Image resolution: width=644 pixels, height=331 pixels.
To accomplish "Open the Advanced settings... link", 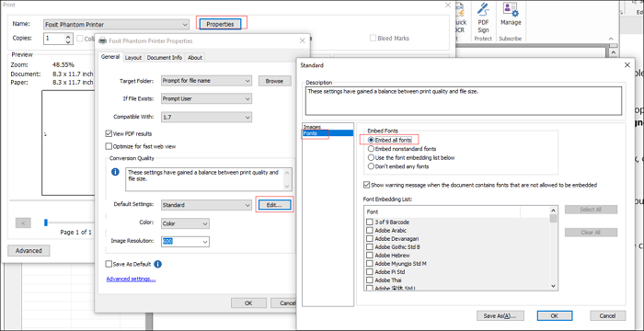I will coord(131,280).
